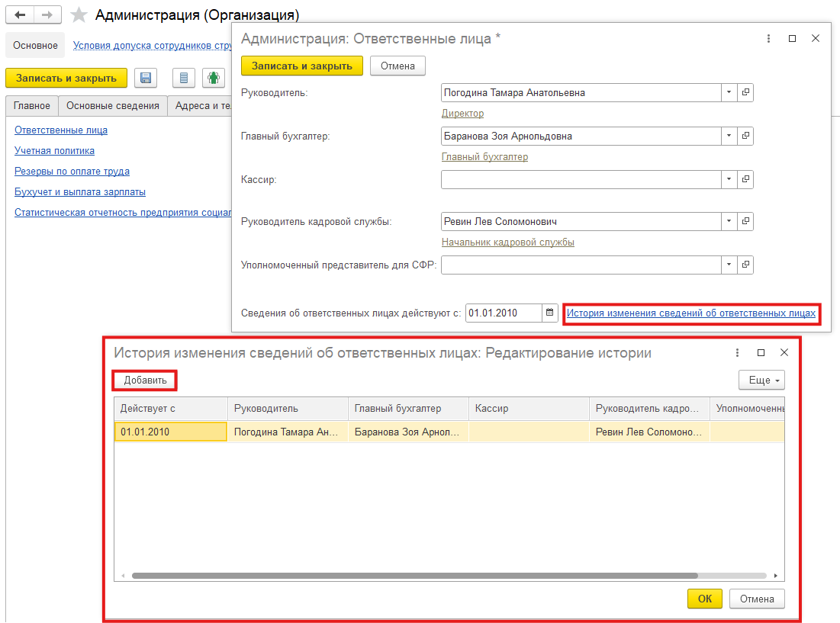Screen dimensions: 840x623
Task: Click the table scrollbar's right arrow
Action: point(776,576)
